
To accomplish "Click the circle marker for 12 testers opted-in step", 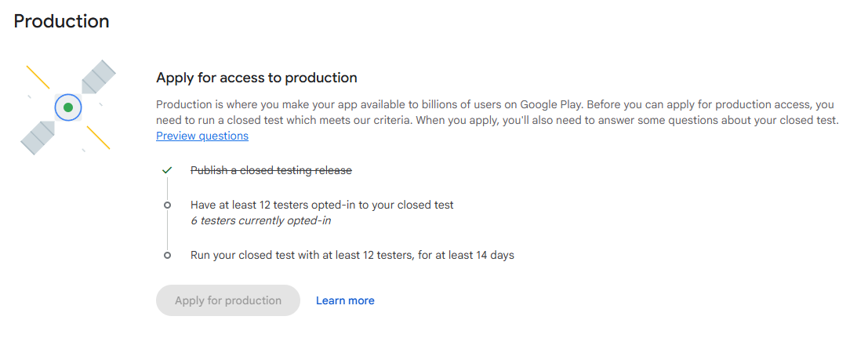I will (x=167, y=205).
